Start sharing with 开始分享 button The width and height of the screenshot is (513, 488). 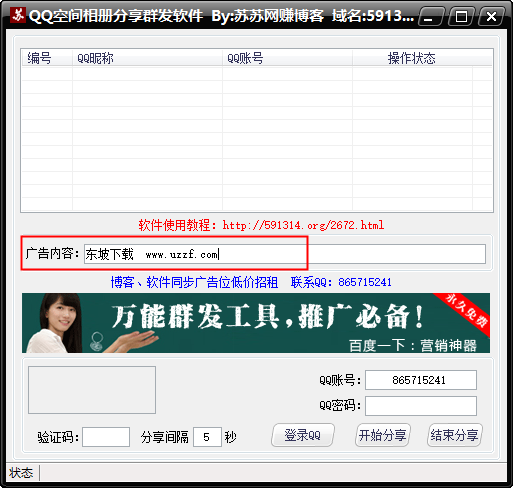[383, 435]
